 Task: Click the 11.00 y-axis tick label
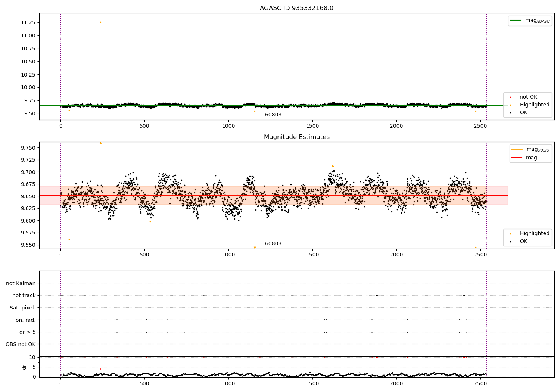tap(28, 35)
